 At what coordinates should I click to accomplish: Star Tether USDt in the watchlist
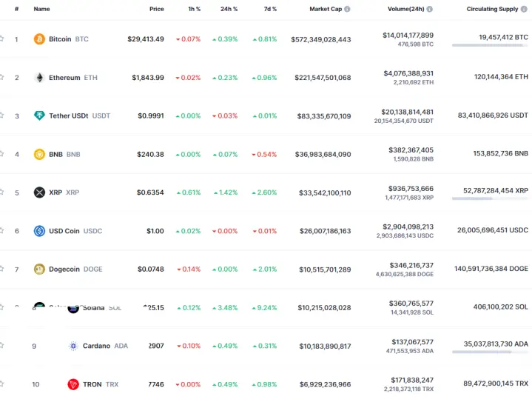[1, 115]
